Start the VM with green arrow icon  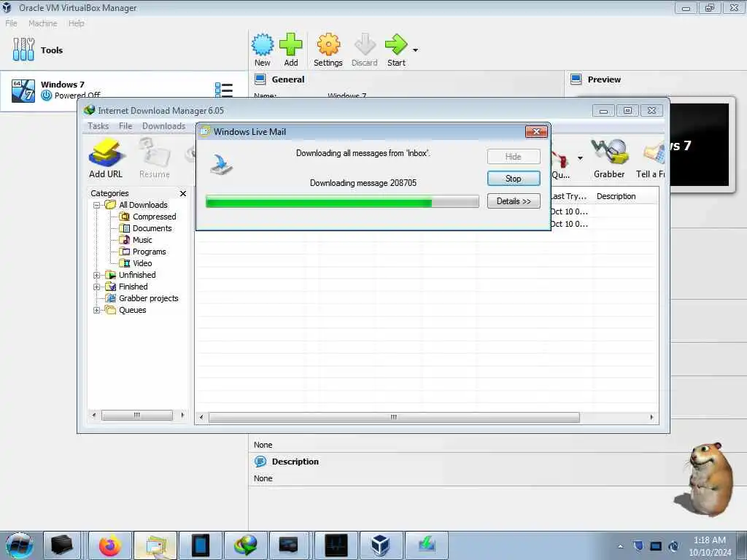tap(396, 44)
